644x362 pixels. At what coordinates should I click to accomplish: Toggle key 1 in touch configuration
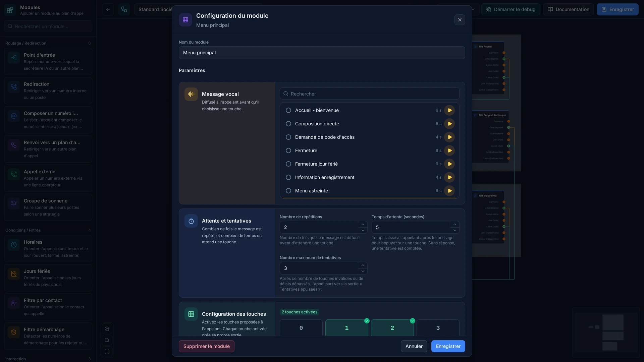[x=346, y=328]
